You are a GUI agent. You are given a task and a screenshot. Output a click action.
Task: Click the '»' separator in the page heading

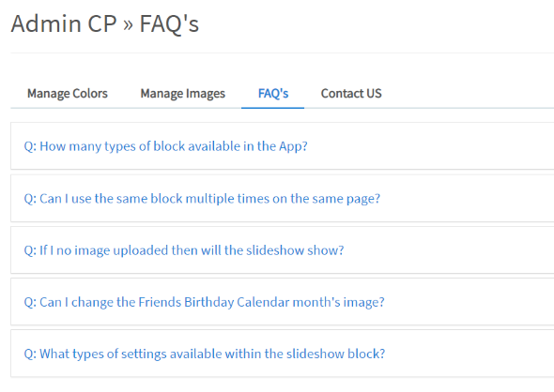(x=128, y=25)
